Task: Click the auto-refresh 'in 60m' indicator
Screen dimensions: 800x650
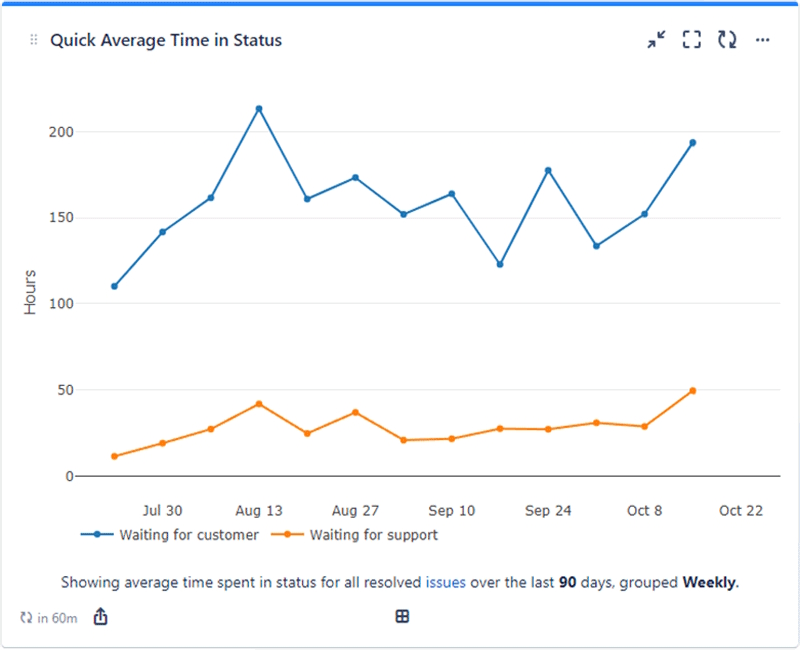Action: click(55, 617)
